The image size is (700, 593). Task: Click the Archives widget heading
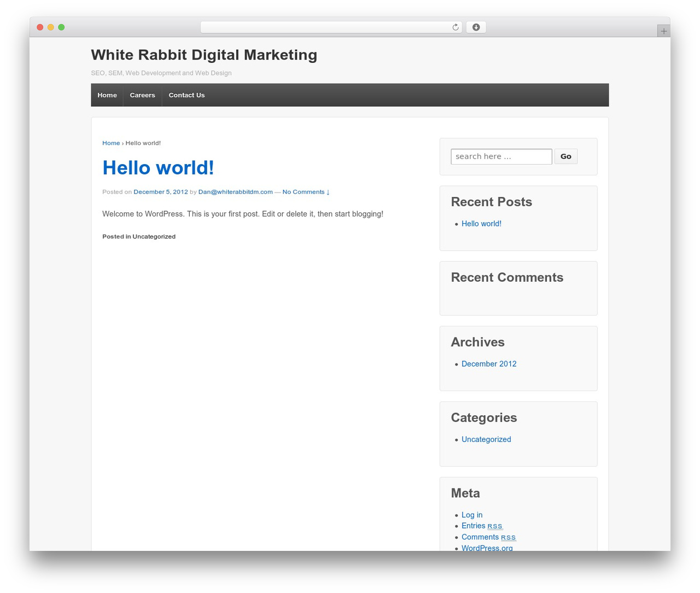[x=477, y=342]
